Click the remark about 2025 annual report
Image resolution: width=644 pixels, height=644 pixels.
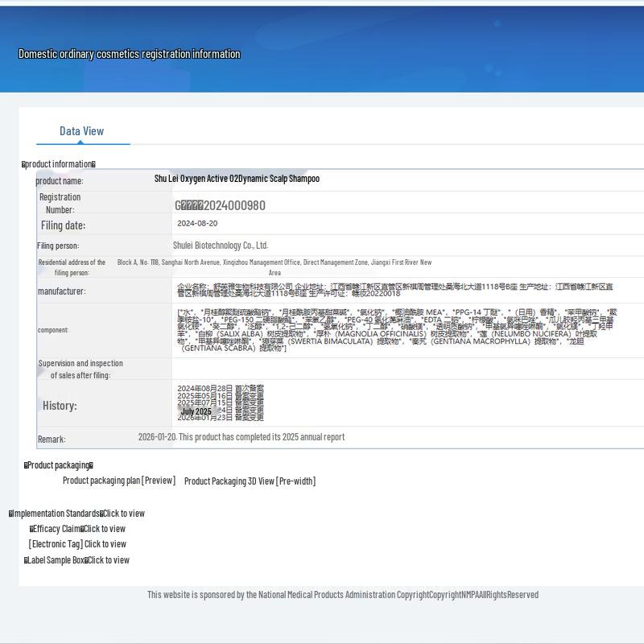coord(242,437)
